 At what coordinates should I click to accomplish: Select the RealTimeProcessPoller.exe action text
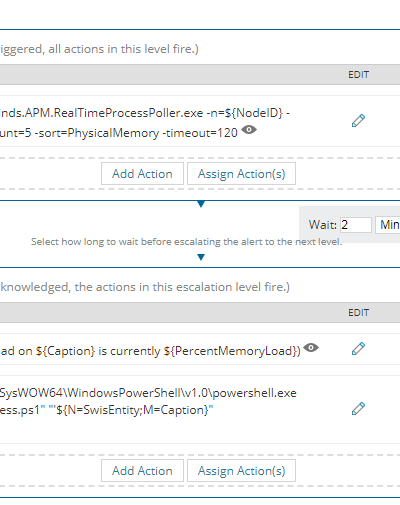(x=145, y=123)
